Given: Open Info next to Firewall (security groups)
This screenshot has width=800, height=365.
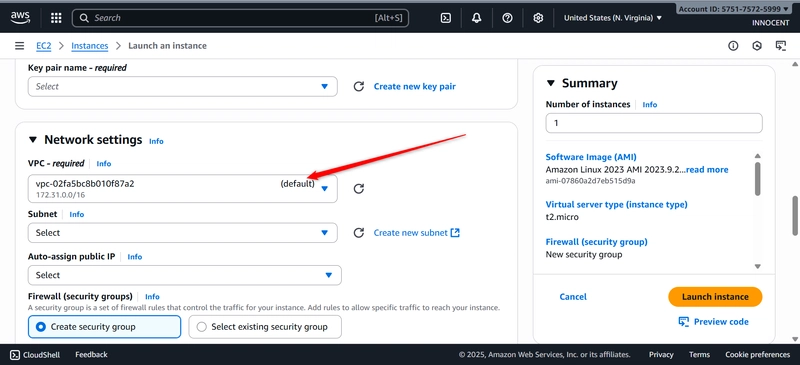Looking at the screenshot, I should click(152, 297).
